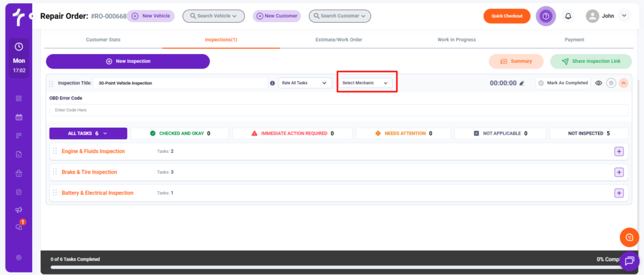Open the dashboard grid icon in sidebar
Image resolution: width=644 pixels, height=275 pixels.
(x=18, y=98)
